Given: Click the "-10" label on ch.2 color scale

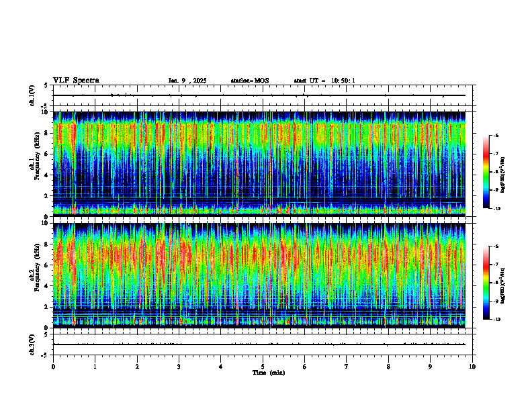Looking at the screenshot, I should point(497,320).
